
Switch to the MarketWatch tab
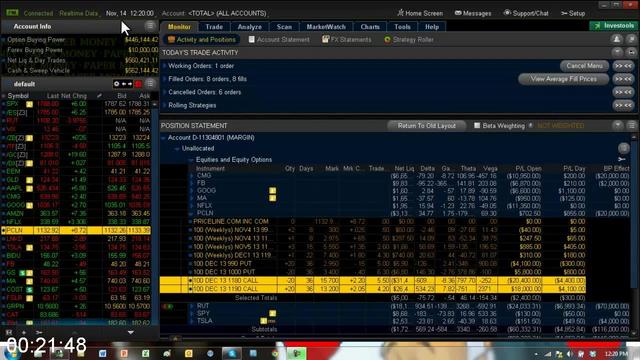point(326,27)
